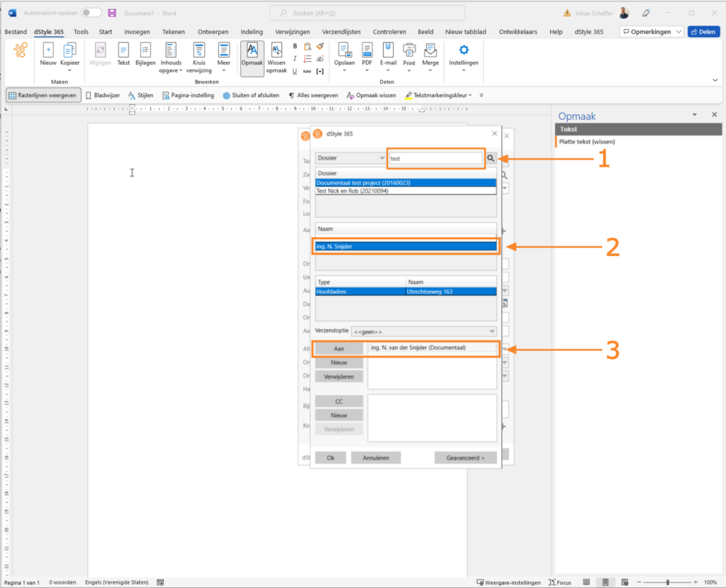Click Platte tekst (wissen) style
726x588 pixels.
point(586,142)
